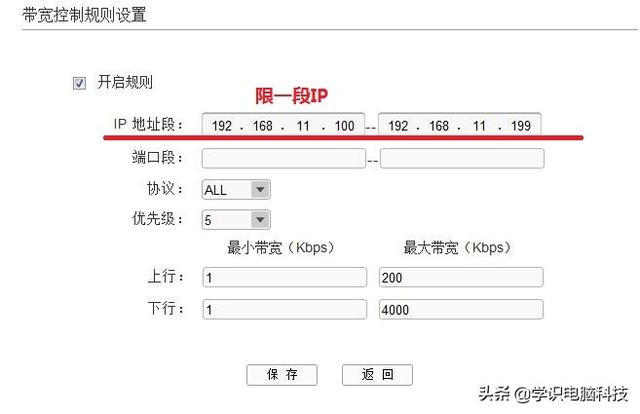Click the end IP first octet 192
640x414 pixels.
pos(398,126)
